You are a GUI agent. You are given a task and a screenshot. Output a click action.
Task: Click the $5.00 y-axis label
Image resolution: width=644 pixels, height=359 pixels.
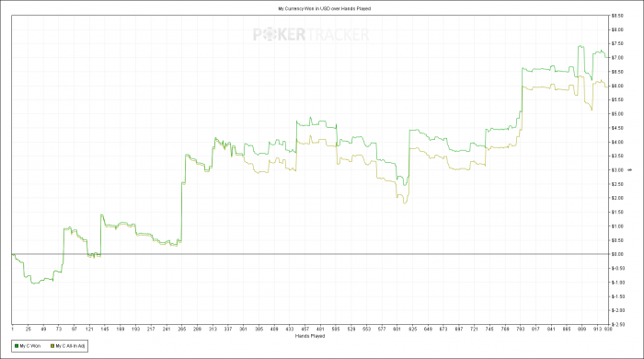(x=617, y=114)
